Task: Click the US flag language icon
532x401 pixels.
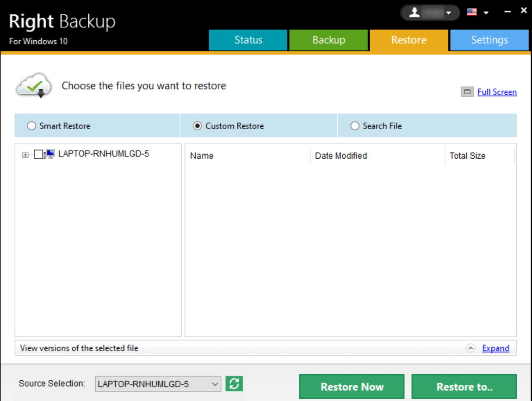Action: point(471,12)
